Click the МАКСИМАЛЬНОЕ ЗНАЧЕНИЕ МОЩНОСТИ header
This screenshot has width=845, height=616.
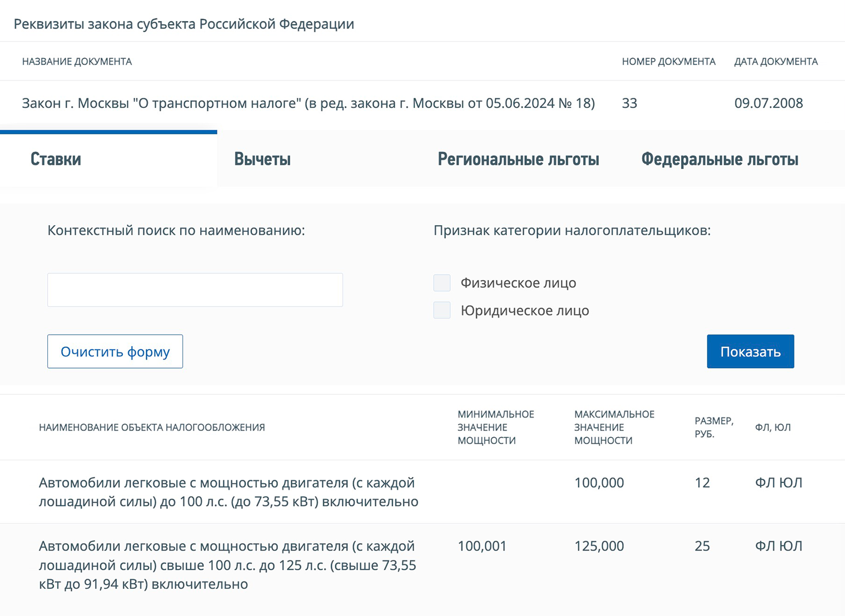614,427
